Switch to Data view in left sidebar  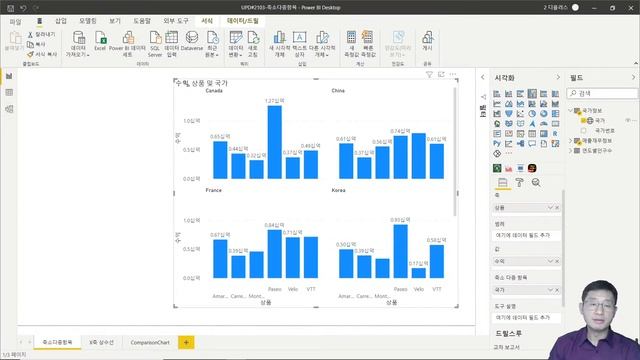(x=9, y=93)
